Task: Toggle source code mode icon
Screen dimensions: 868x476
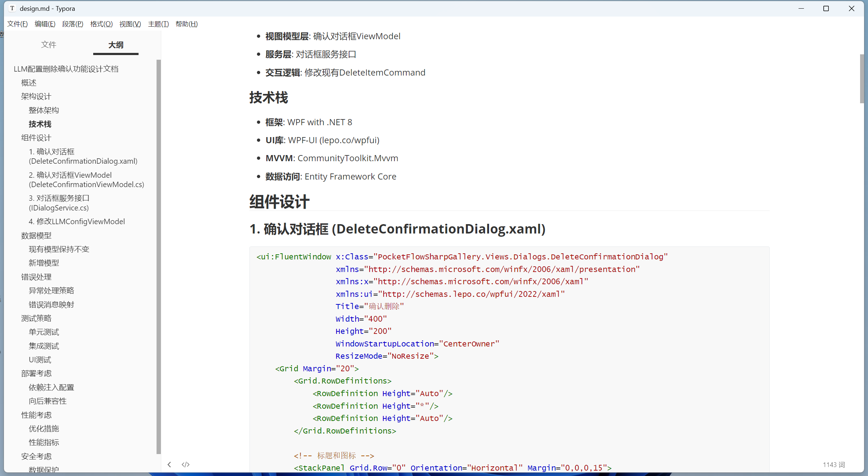Action: click(186, 464)
